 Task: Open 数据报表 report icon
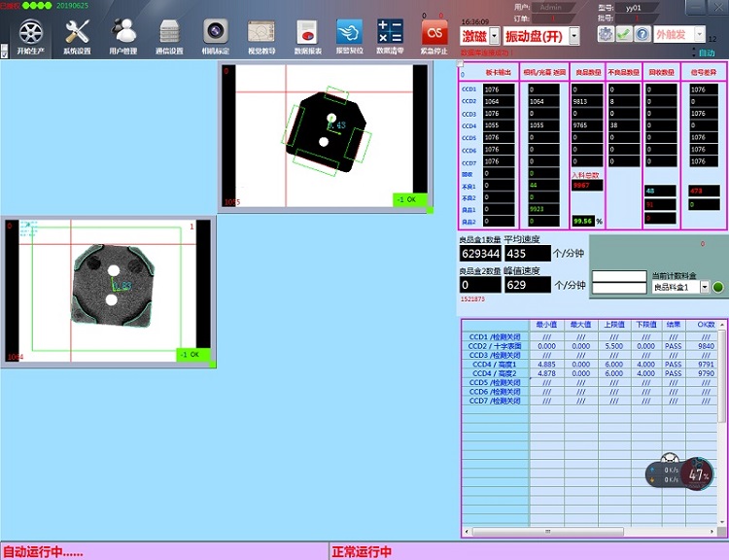pos(306,31)
